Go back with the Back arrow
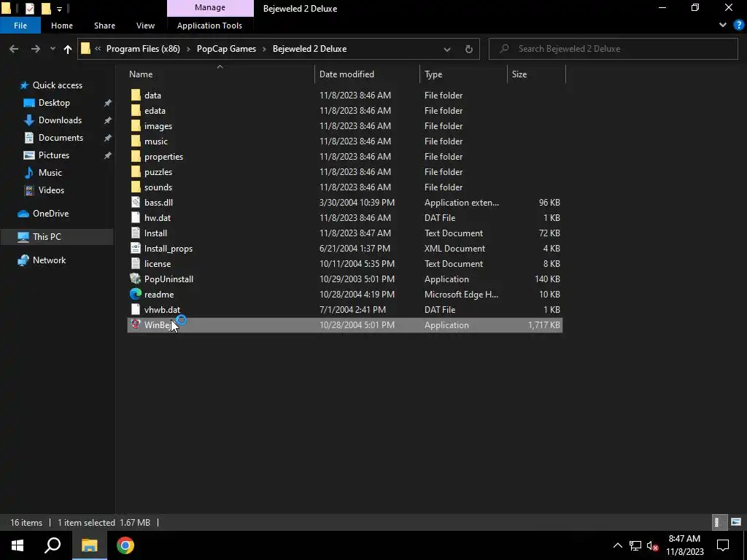The height and width of the screenshot is (560, 747). pyautogui.click(x=14, y=49)
